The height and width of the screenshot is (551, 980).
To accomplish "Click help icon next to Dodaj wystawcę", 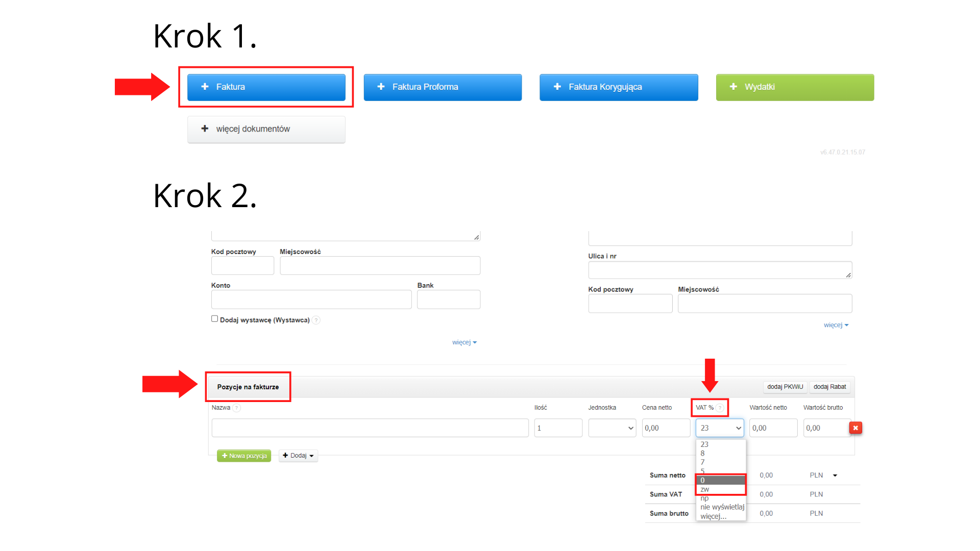I will [x=316, y=320].
